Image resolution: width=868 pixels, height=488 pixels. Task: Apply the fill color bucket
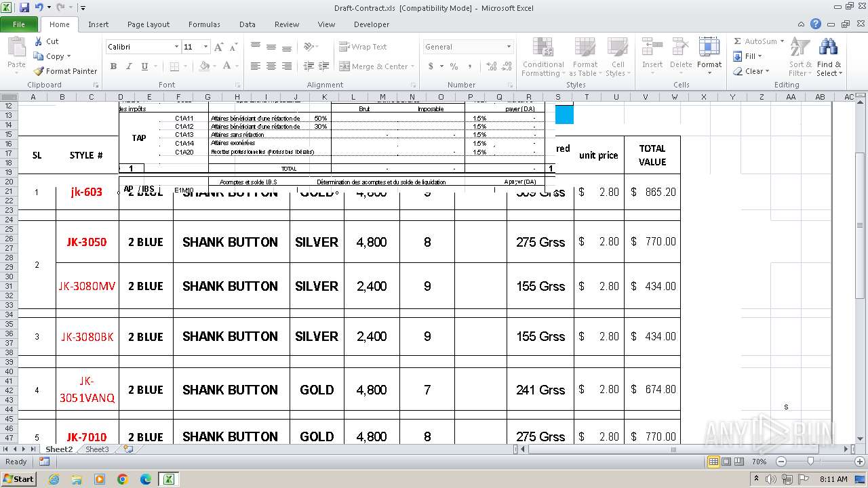204,66
